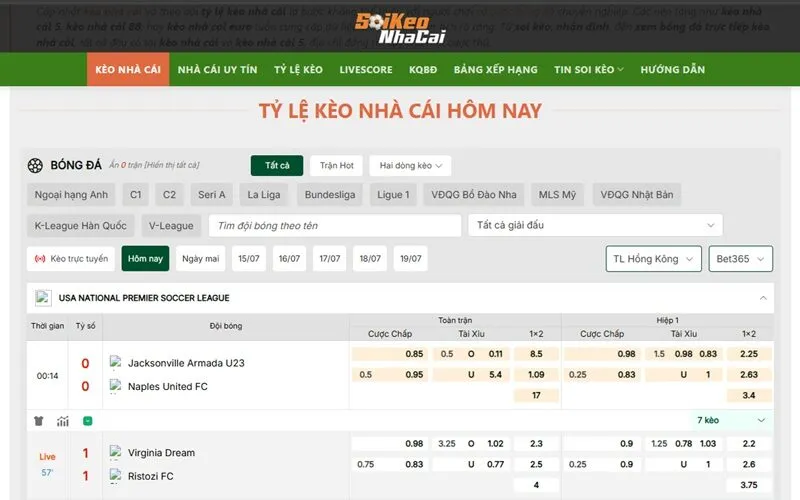Click the green square icon under the match
Image resolution: width=800 pixels, height=500 pixels.
[x=87, y=421]
